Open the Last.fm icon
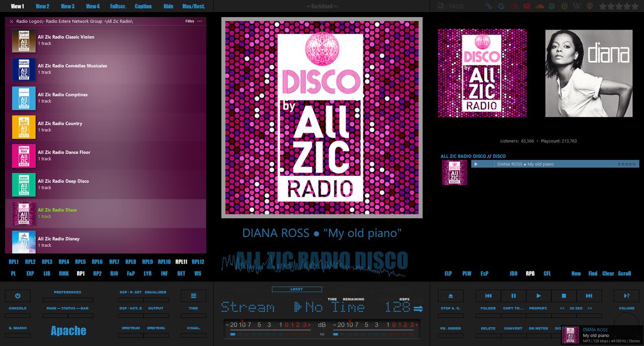This screenshot has width=644, height=346. (x=514, y=6)
